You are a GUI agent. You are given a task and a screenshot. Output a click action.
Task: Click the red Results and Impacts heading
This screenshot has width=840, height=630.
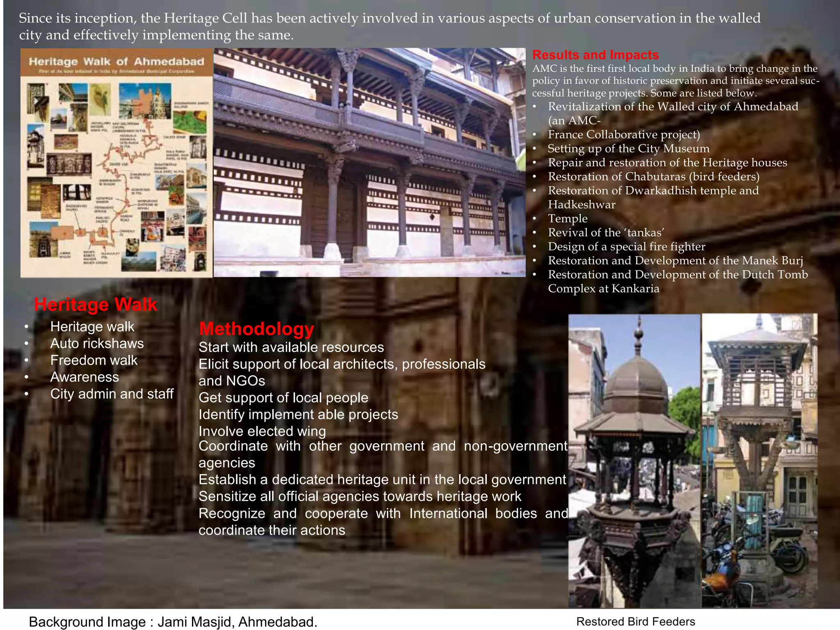point(595,55)
